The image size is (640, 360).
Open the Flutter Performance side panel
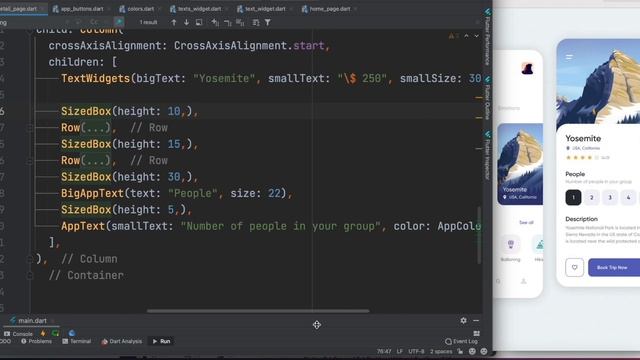[x=487, y=38]
